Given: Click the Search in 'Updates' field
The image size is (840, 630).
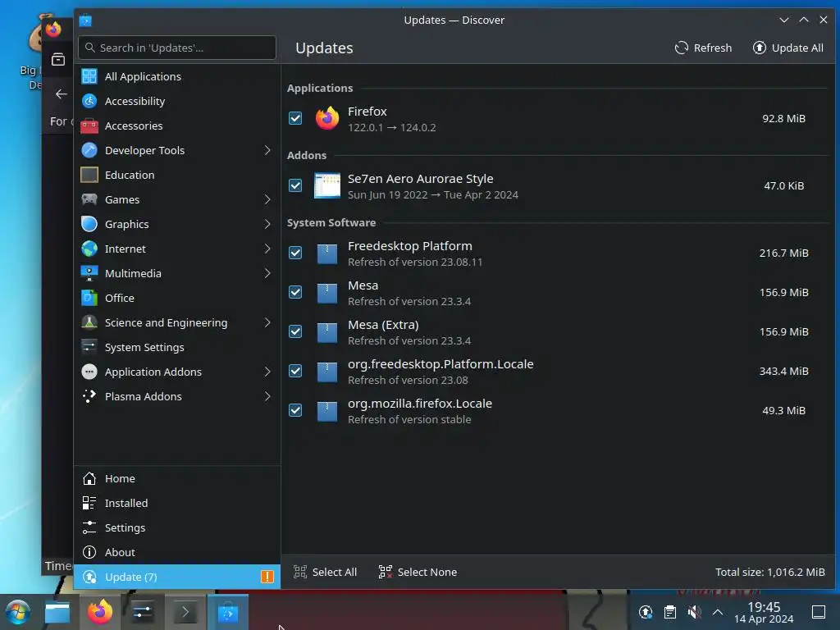Looking at the screenshot, I should [177, 48].
